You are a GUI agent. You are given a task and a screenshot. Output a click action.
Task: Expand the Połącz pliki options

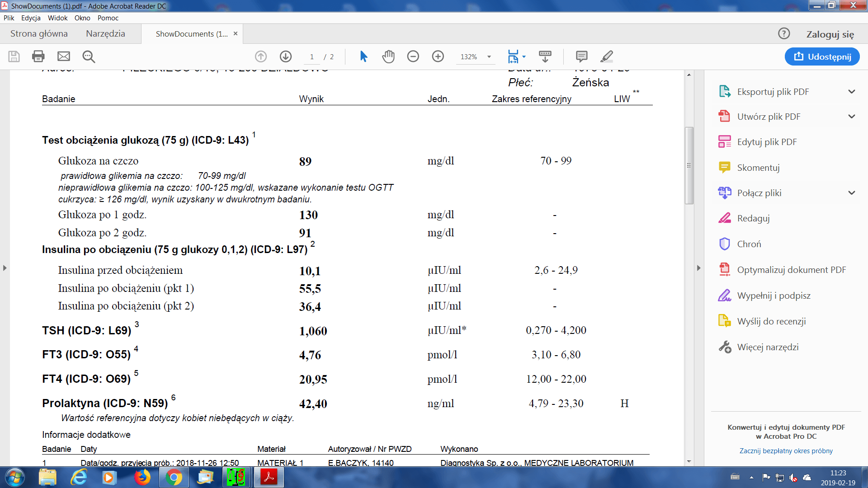click(851, 193)
